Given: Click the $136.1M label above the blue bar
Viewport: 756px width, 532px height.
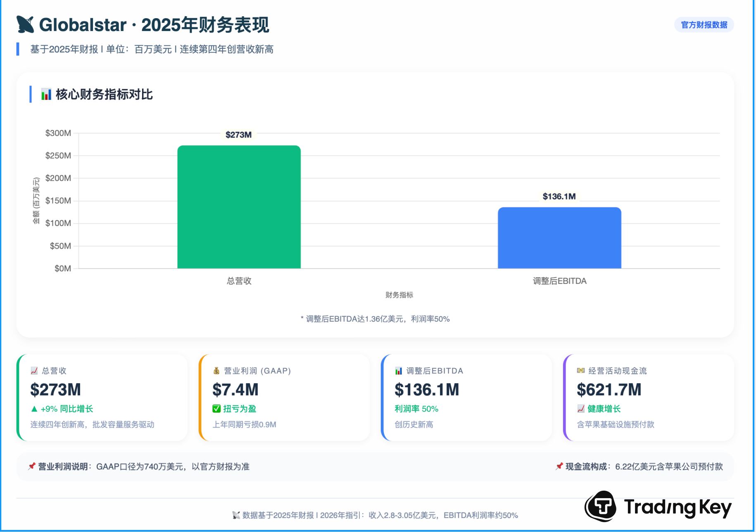Looking at the screenshot, I should pos(559,197).
